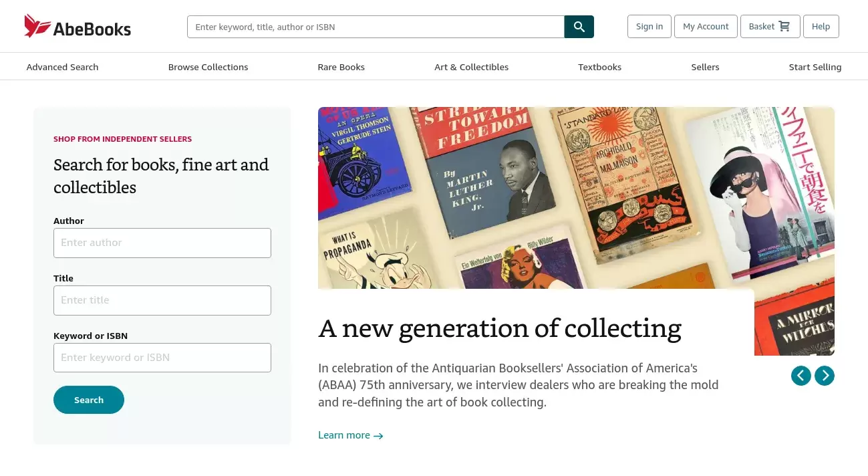868x476 pixels.
Task: Focus the Enter author field
Action: click(x=162, y=243)
